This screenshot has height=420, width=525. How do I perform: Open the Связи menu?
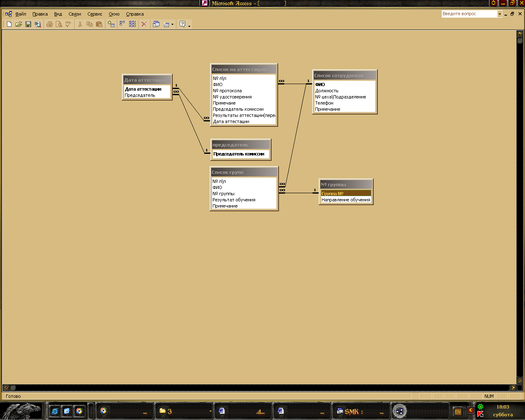(75, 14)
